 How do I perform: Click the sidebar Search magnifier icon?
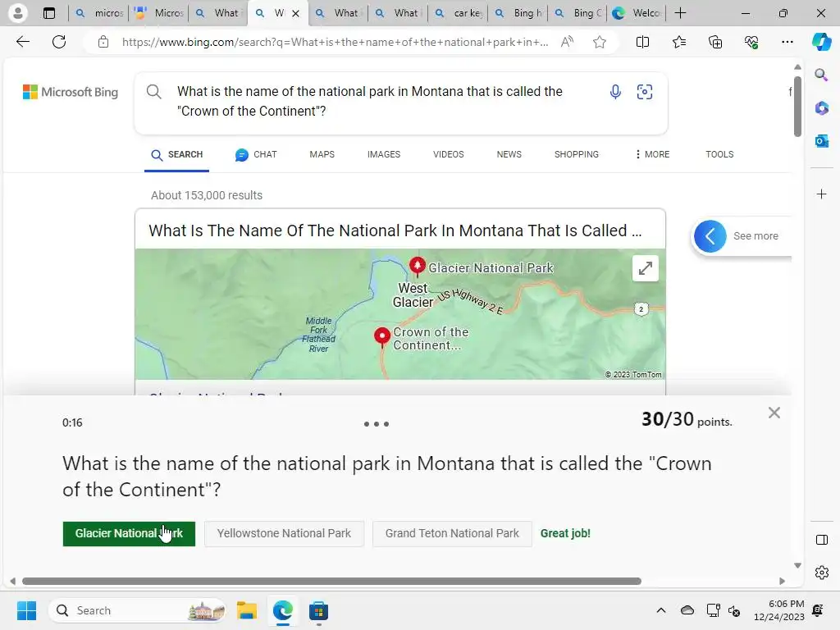tap(821, 75)
